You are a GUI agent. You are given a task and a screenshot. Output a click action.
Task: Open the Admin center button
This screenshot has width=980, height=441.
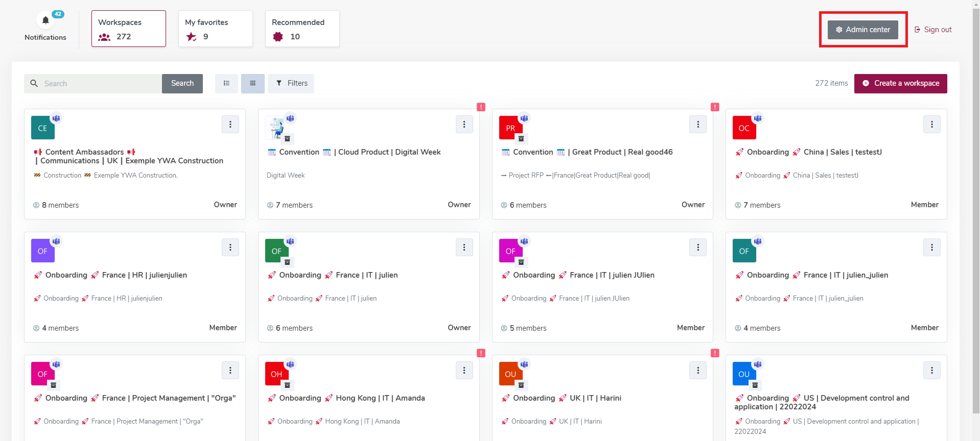[x=863, y=30]
